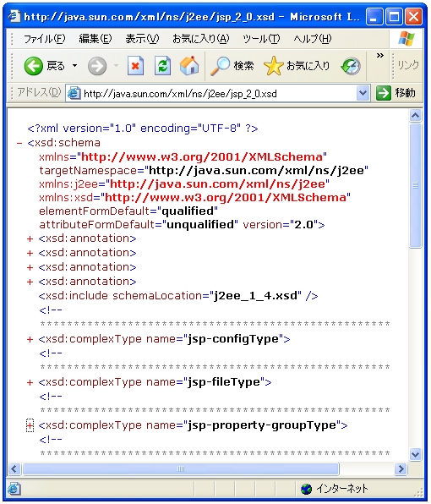The width and height of the screenshot is (431, 504).
Task: Click the Windows flag logo throbber
Action: coord(406,39)
